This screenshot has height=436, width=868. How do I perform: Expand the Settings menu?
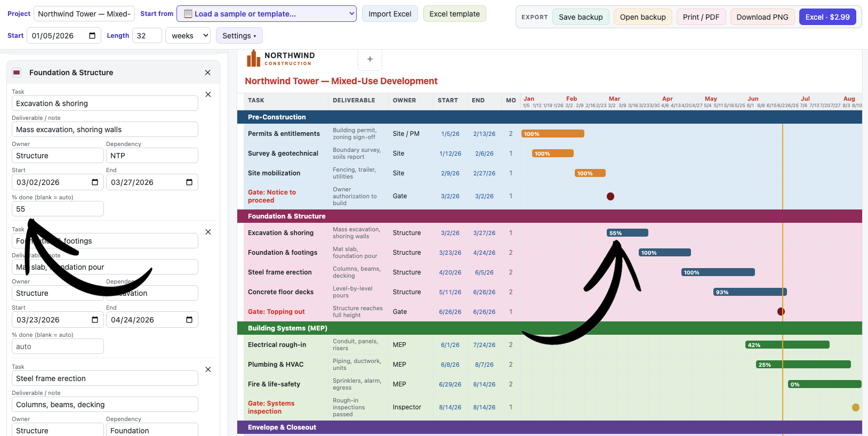[239, 36]
